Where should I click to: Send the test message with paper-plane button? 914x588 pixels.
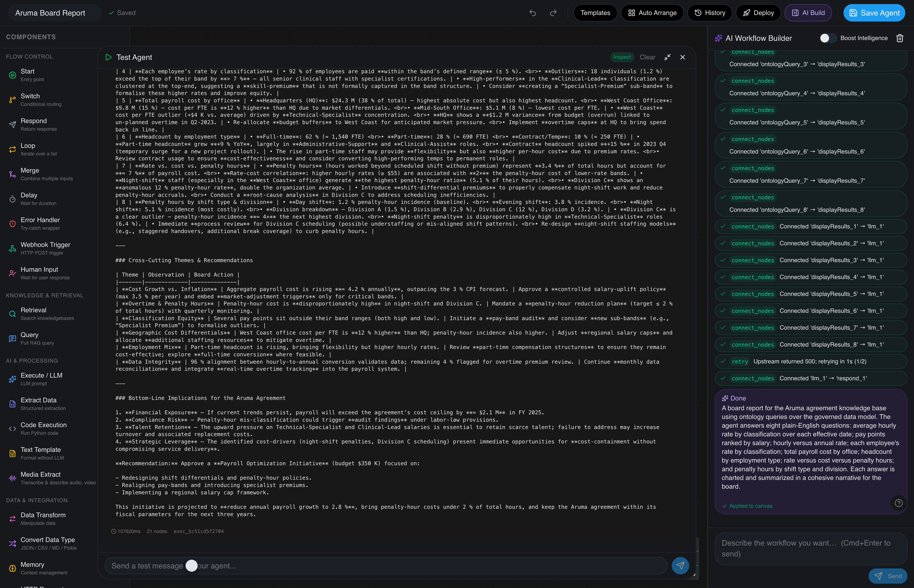pos(680,566)
